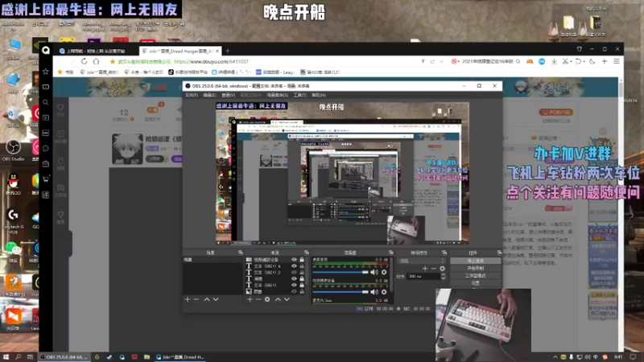Toggle visibility of 文本 (GDI+) 4 source
The image size is (644, 362).
[294, 266]
